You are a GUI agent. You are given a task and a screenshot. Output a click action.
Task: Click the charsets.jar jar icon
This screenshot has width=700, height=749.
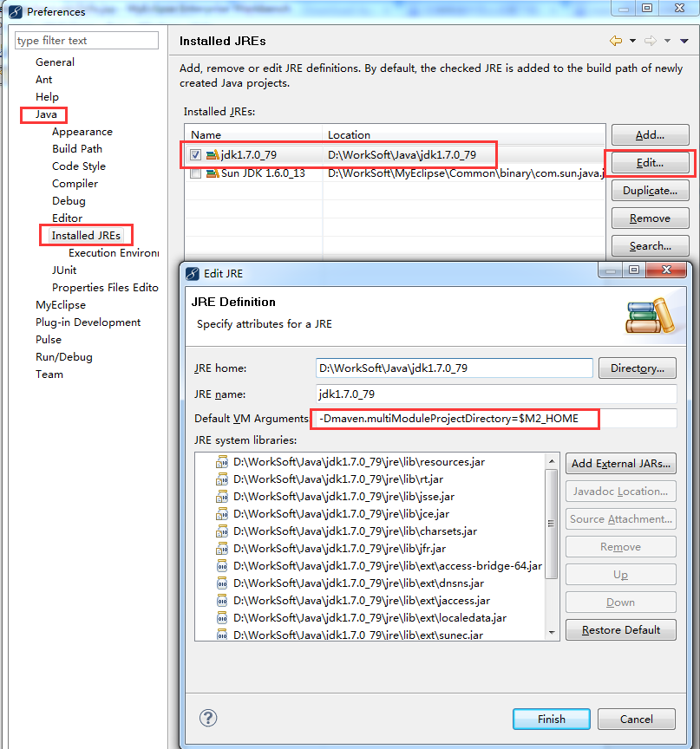point(222,531)
